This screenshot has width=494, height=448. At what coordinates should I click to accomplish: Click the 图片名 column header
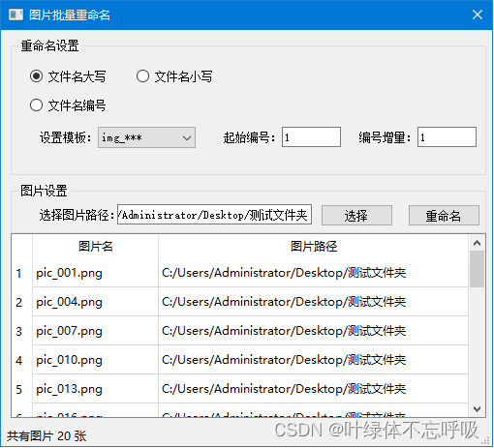tap(96, 247)
